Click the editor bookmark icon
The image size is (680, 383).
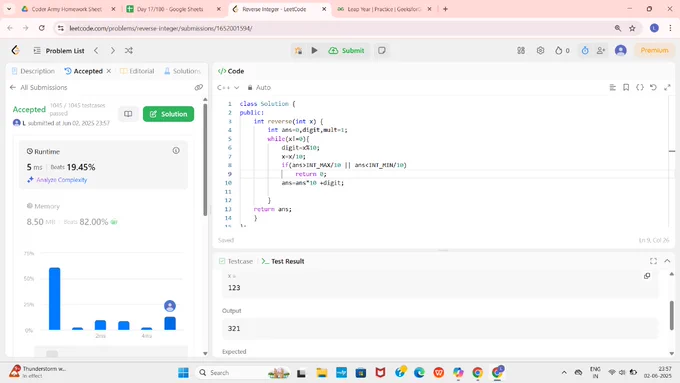[626, 88]
